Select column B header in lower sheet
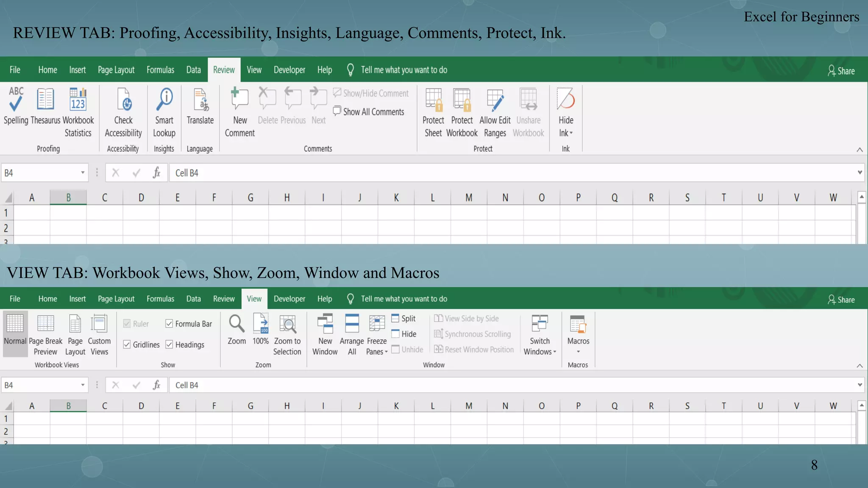Viewport: 868px width, 488px height. coord(68,405)
